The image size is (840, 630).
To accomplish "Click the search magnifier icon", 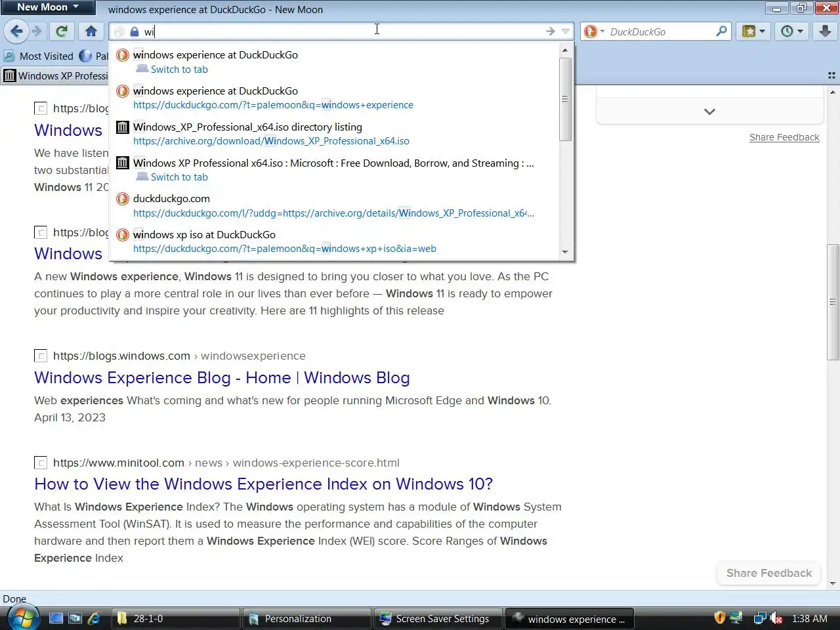I will [721, 31].
